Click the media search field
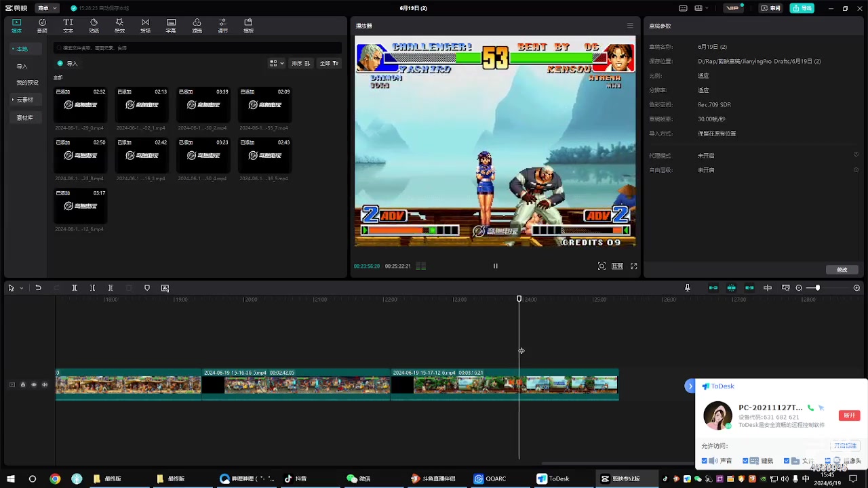This screenshot has width=868, height=488. click(198, 48)
